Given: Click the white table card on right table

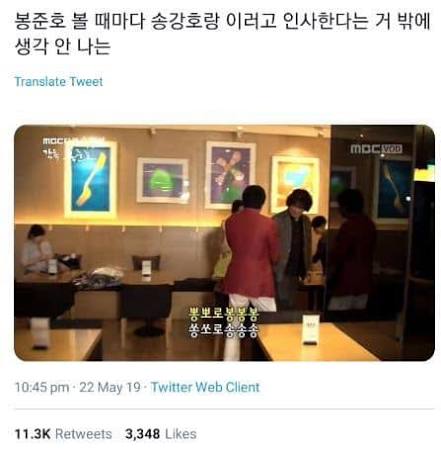Looking at the screenshot, I should [310, 330].
